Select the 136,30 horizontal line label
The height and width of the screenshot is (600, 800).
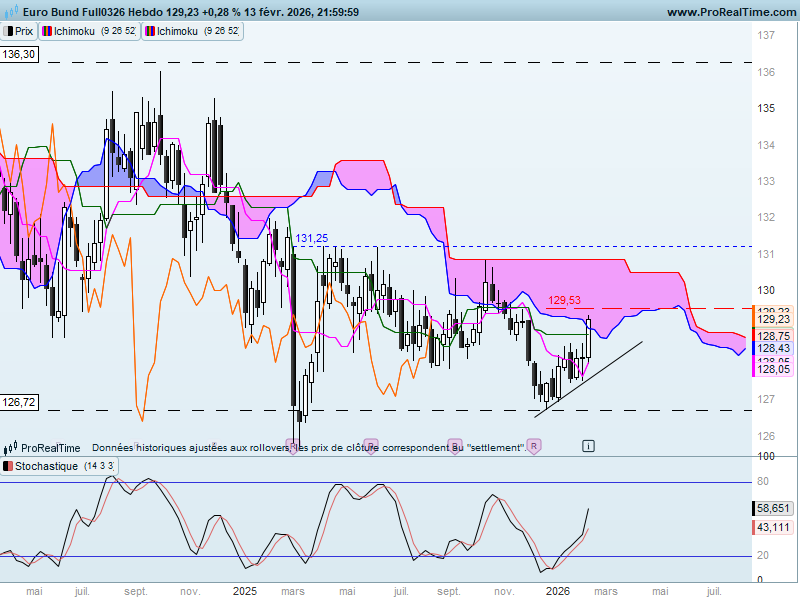point(19,54)
